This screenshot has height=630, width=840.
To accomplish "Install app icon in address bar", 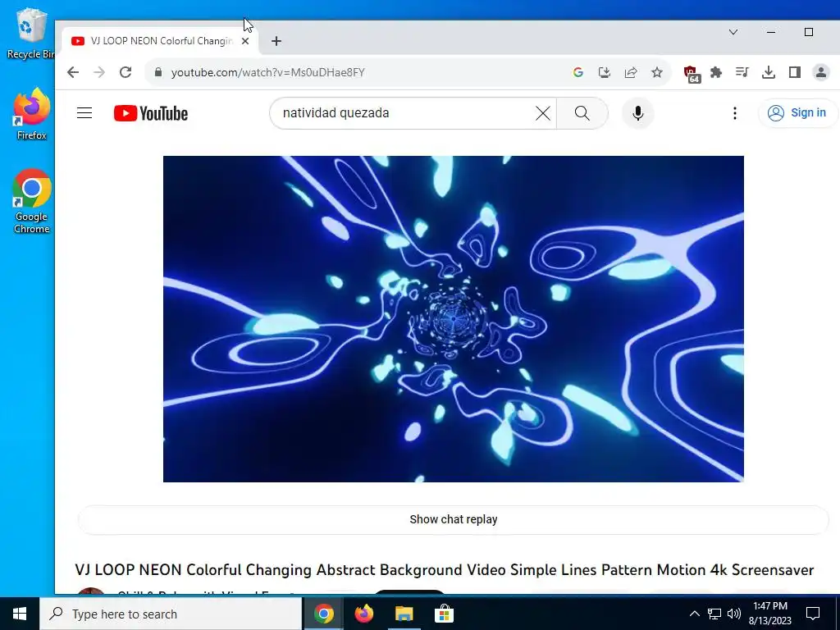I will coord(605,72).
